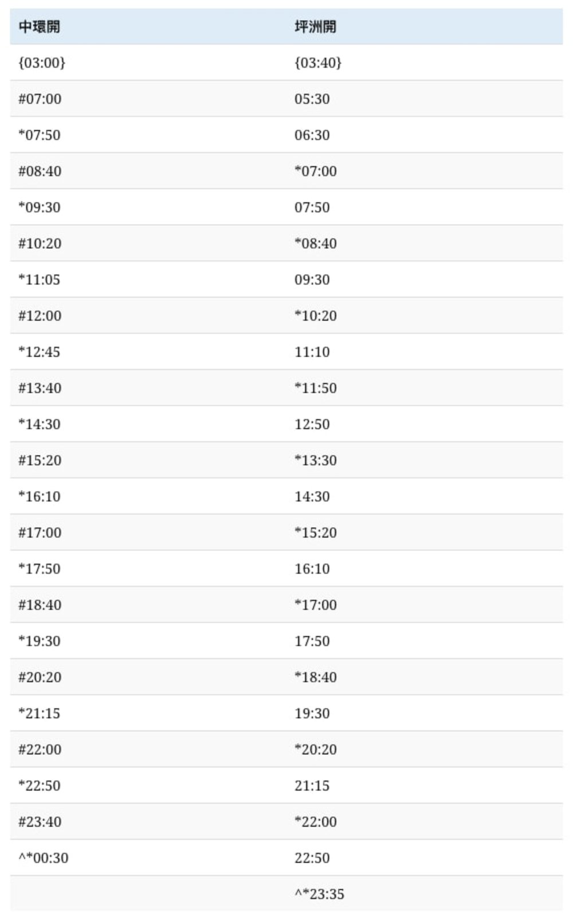Screen dimensions: 573x924
Task: Select the ^*00:30 Central late sailing
Action: [x=43, y=858]
